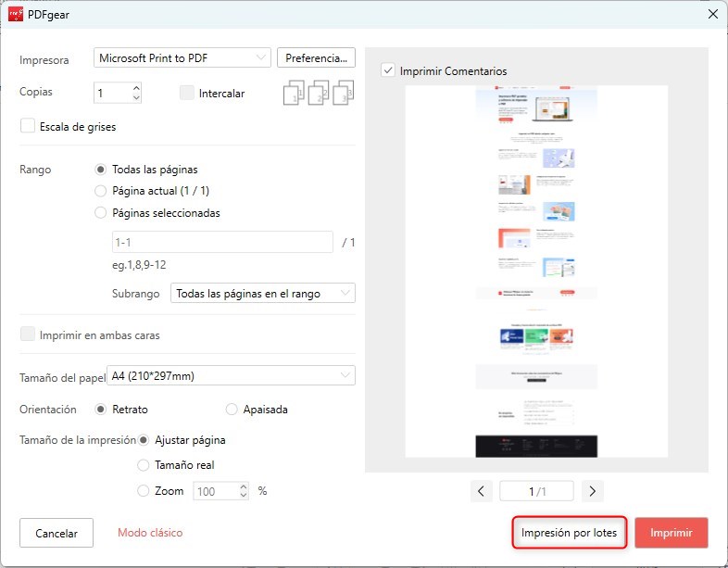The width and height of the screenshot is (728, 568).
Task: Open the Subrango dropdown
Action: coord(263,293)
